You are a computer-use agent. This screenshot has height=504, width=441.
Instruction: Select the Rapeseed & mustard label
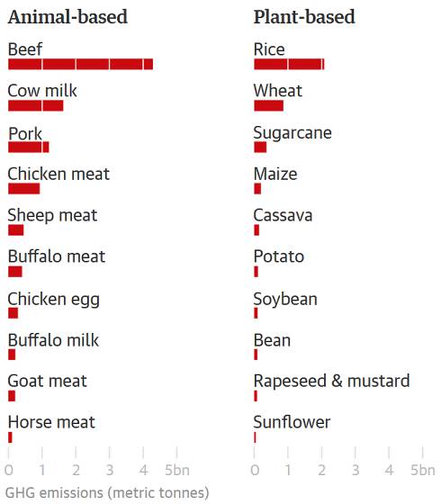coord(332,381)
